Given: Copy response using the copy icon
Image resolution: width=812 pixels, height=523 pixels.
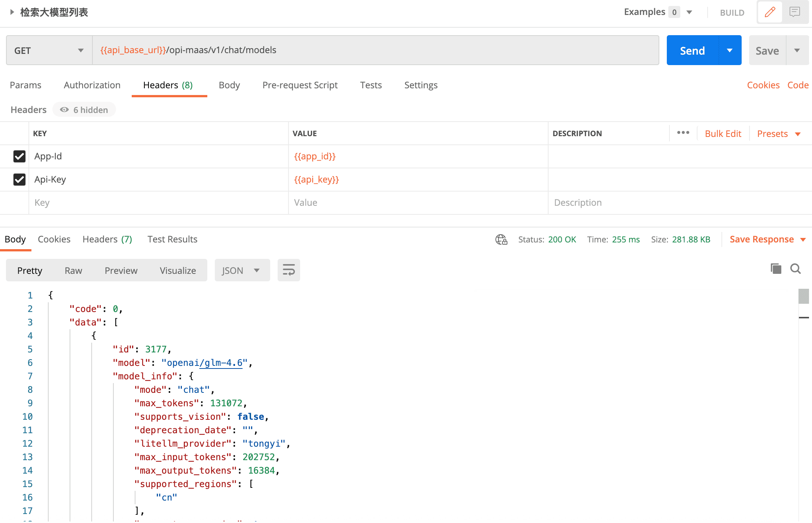Looking at the screenshot, I should 776,269.
